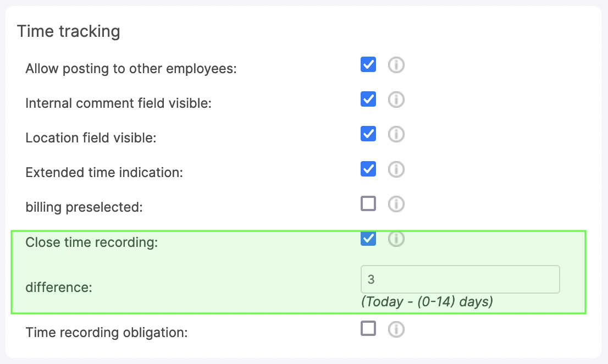Click the info icon beside Internal comment field visible
The image size is (608, 364).
coord(396,100)
